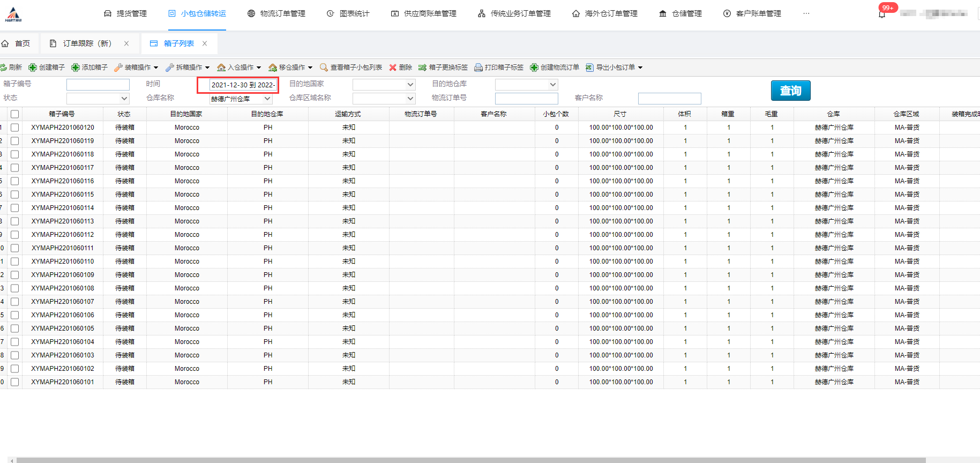Click the 箱子更换标签 icon
Screen dimensions: 980x463
423,68
